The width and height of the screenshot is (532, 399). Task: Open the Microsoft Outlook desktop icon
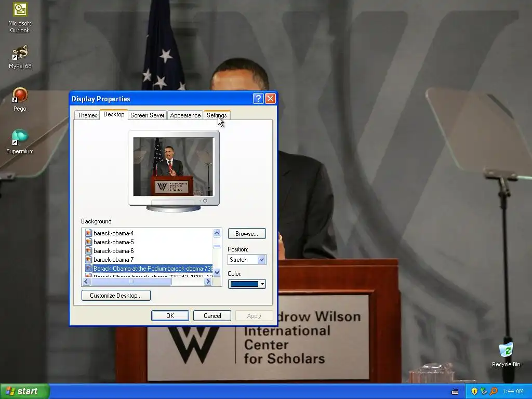[20, 18]
